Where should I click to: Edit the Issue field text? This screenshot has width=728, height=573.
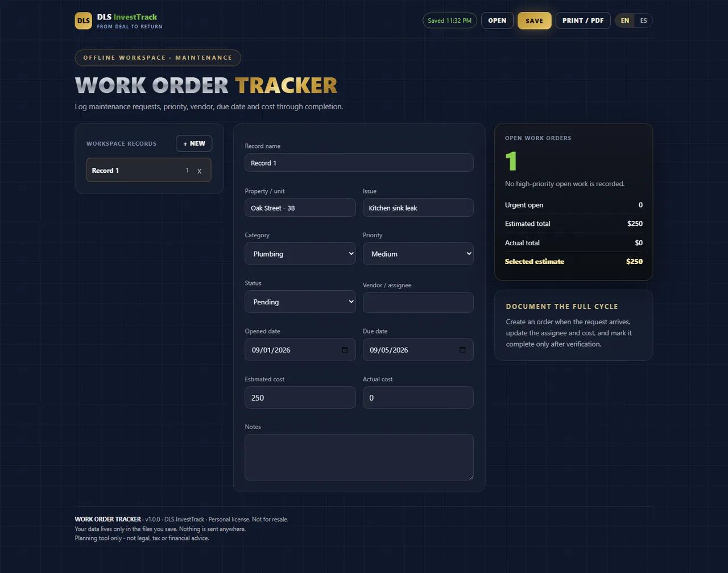pos(418,208)
